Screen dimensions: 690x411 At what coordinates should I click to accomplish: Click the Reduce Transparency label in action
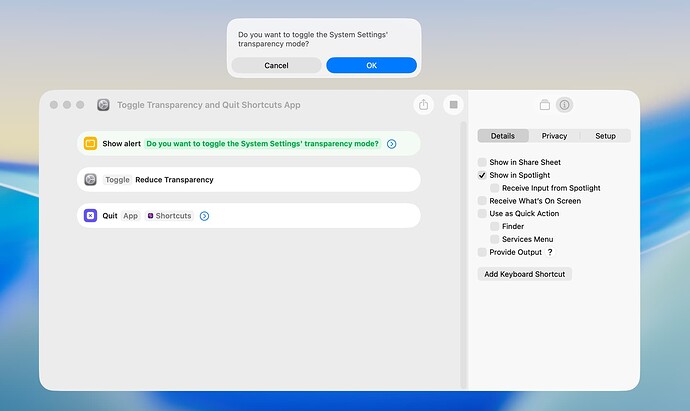click(x=174, y=180)
